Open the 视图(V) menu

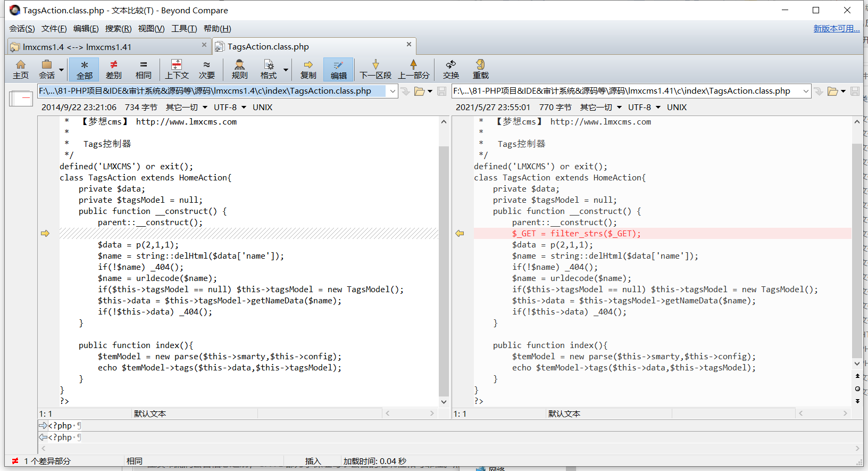pos(151,29)
